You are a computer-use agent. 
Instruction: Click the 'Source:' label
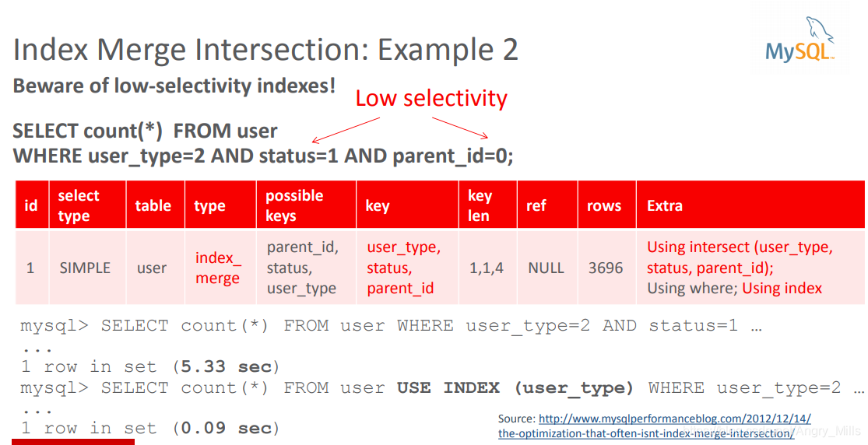click(x=516, y=419)
